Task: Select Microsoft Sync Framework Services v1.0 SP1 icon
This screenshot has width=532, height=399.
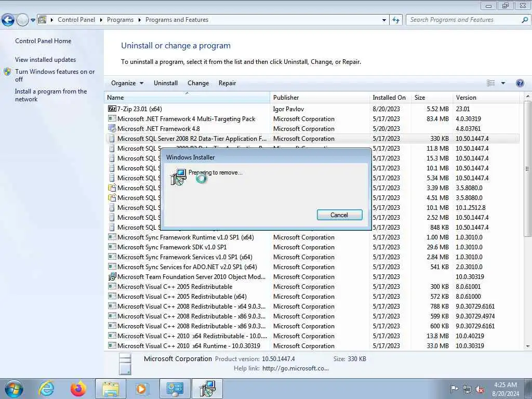Action: tap(112, 257)
